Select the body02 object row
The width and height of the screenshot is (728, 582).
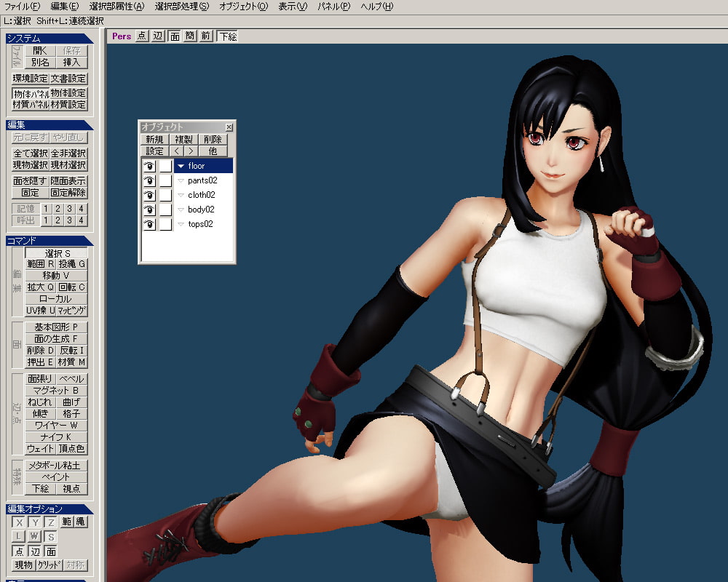pos(203,210)
